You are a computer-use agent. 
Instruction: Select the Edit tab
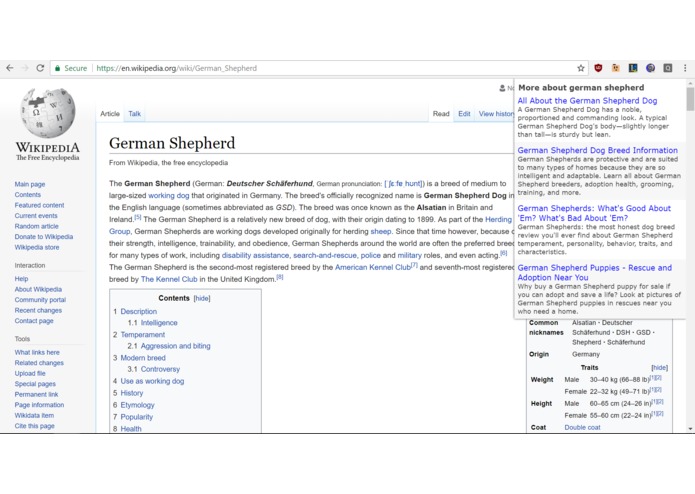coord(464,114)
